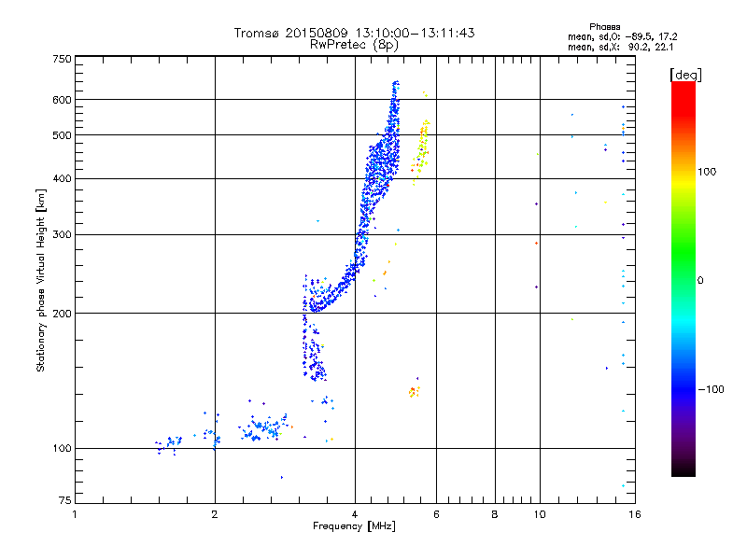The width and height of the screenshot is (747, 560).
Task: Select the "mean, sd,X: 90.2, 22.1" line
Action: click(x=620, y=47)
